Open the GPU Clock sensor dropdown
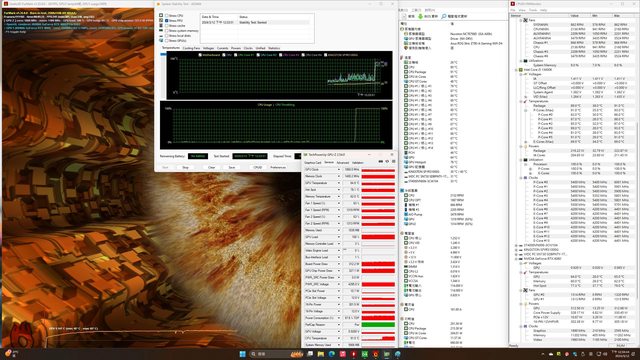The image size is (640, 360). tap(338, 169)
